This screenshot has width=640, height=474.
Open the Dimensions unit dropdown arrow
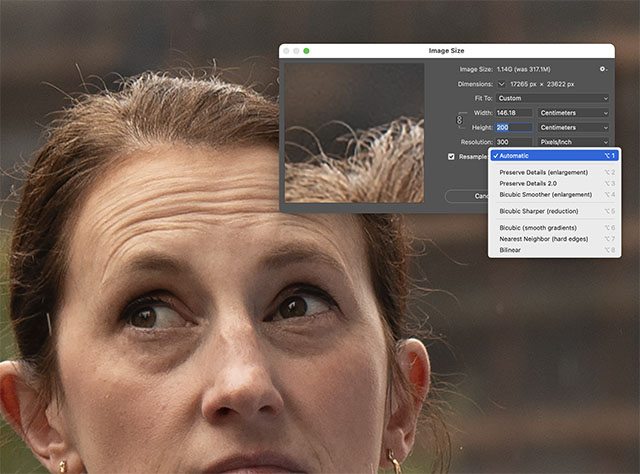click(501, 84)
